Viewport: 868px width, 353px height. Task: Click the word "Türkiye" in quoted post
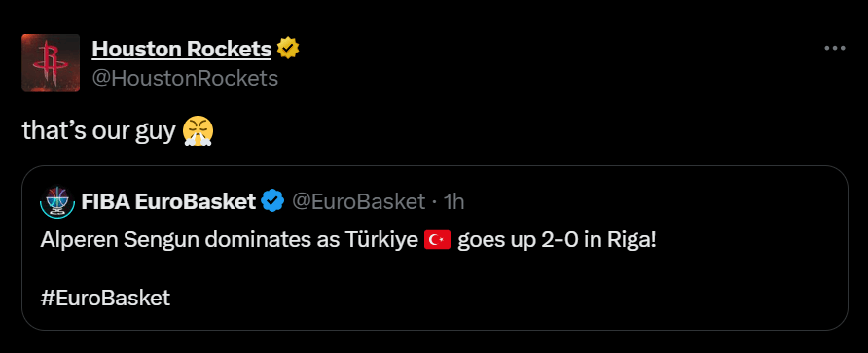(382, 241)
